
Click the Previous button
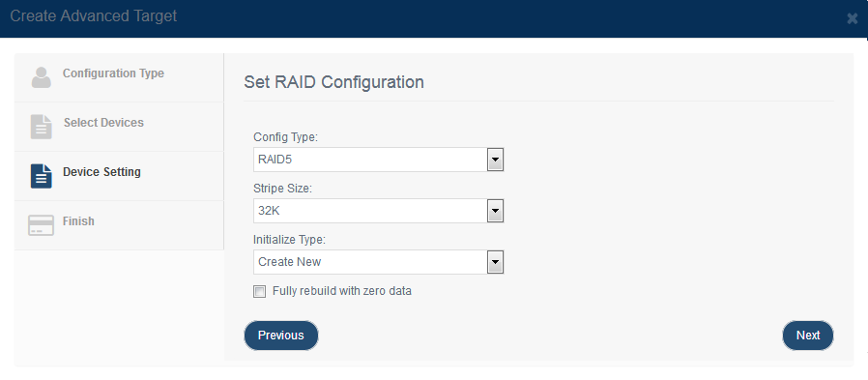281,336
